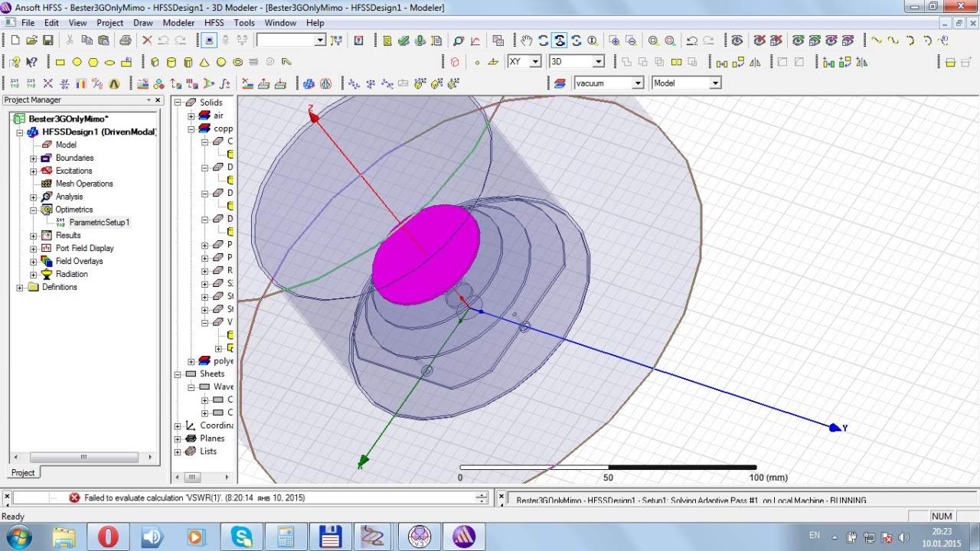Select the Draw sphere tool
Image resolution: width=980 pixels, height=551 pixels.
point(221,62)
